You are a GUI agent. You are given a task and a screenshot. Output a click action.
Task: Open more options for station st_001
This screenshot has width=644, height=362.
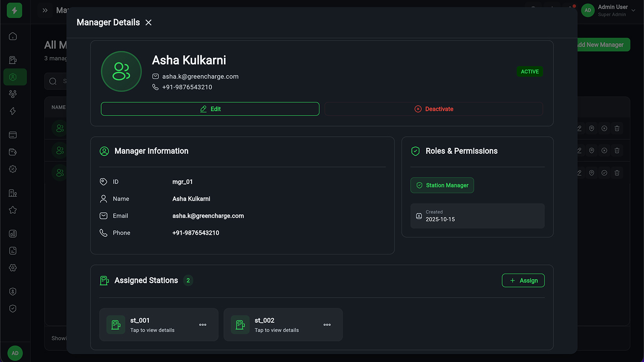203,325
